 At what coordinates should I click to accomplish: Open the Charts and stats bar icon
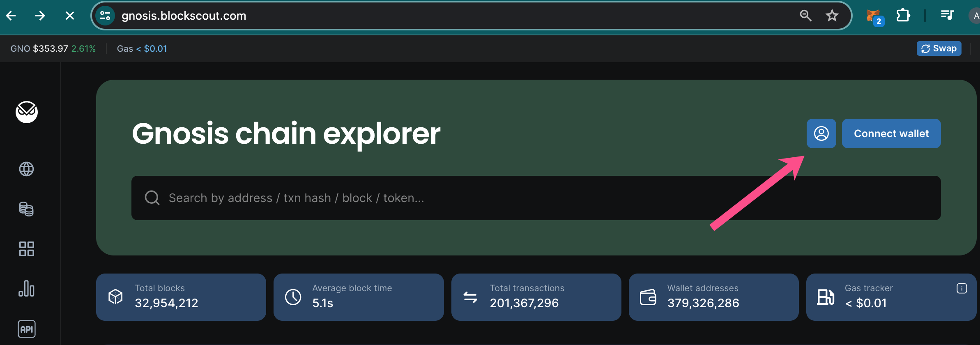(27, 289)
